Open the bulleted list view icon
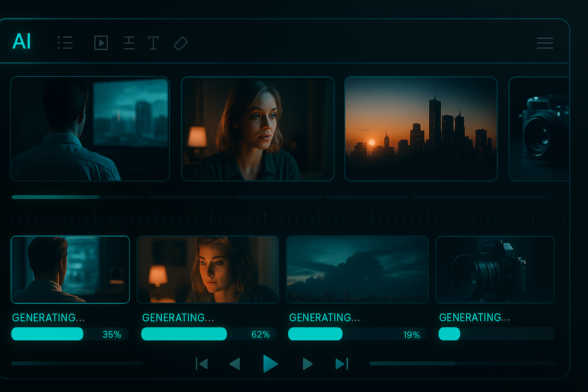This screenshot has height=392, width=588. (65, 42)
